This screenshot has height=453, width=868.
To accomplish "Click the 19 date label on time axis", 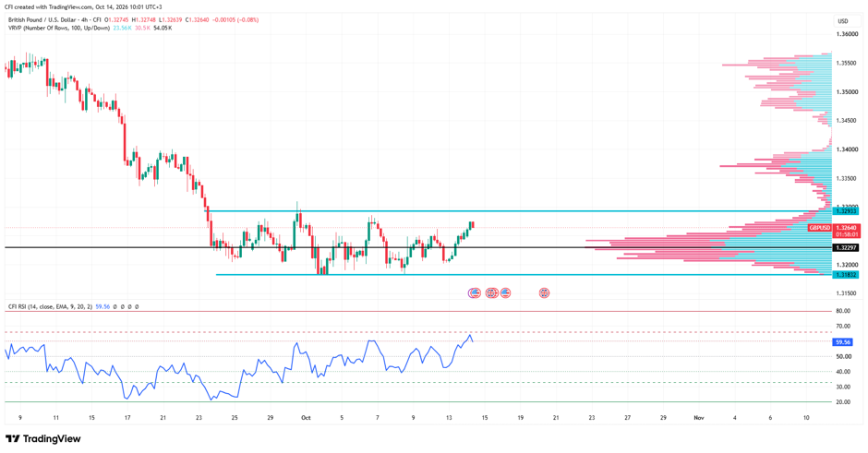I will pos(521,418).
